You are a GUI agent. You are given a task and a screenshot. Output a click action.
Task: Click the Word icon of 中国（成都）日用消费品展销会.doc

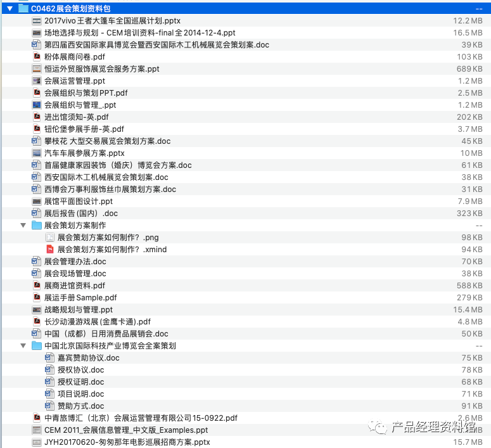(x=36, y=334)
